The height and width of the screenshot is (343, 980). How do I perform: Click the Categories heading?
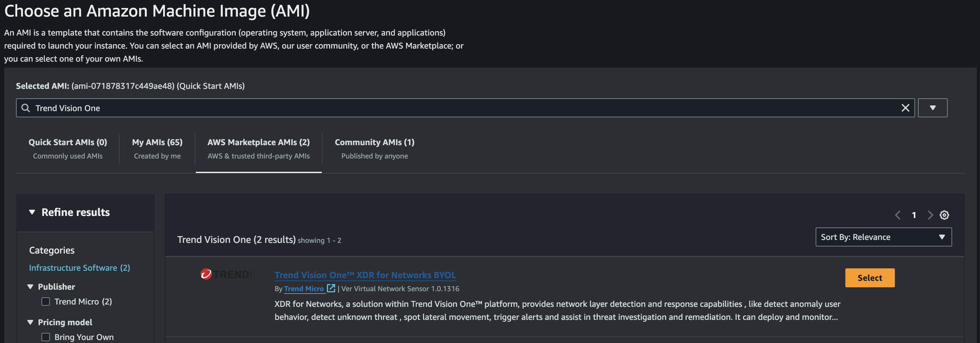[x=52, y=250]
